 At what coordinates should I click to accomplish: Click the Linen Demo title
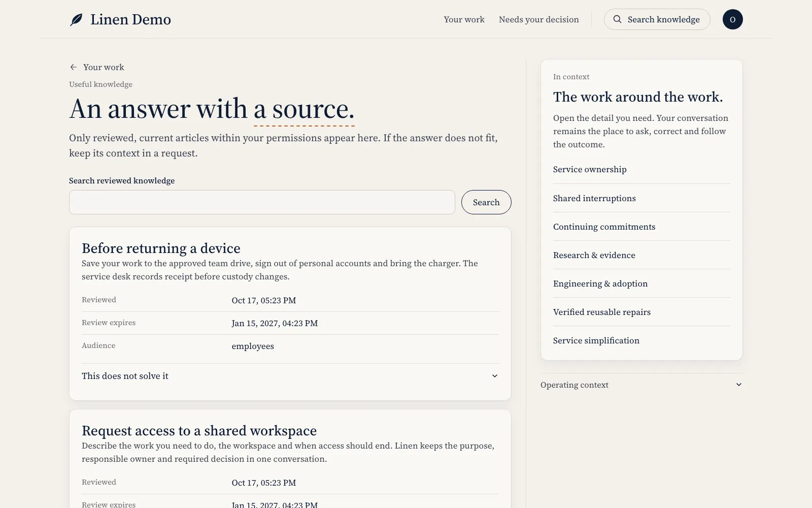tap(130, 19)
